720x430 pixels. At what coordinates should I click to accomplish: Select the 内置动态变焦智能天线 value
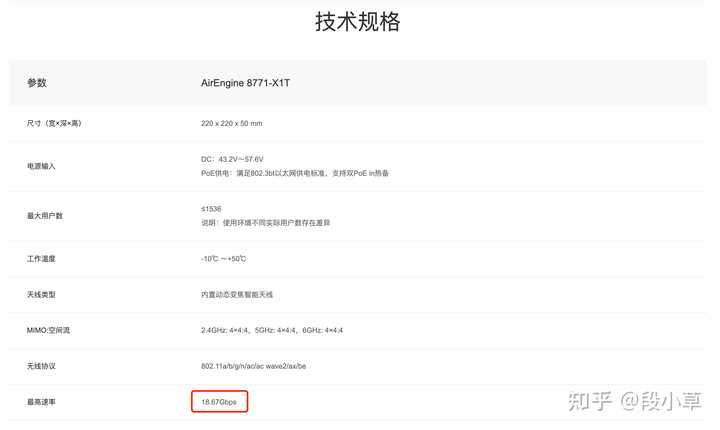[x=237, y=294]
